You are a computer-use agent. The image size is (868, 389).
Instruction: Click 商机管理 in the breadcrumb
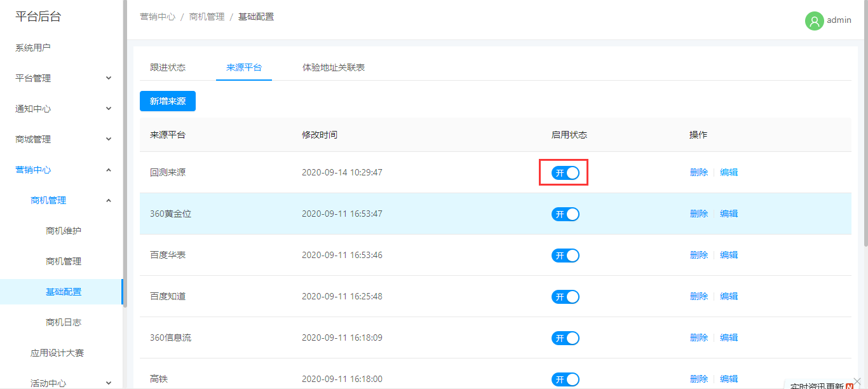207,17
